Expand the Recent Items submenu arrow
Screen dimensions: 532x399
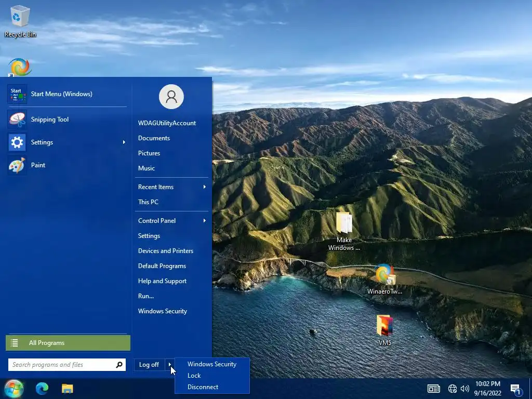click(x=205, y=187)
